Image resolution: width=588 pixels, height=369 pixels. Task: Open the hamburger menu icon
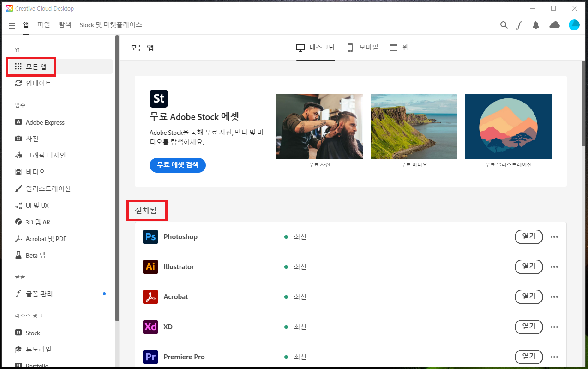[12, 25]
